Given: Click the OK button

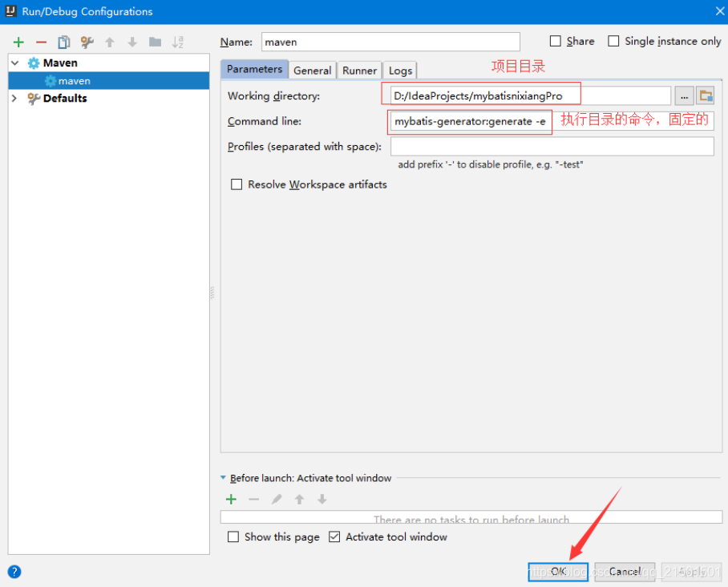Looking at the screenshot, I should pos(558,572).
